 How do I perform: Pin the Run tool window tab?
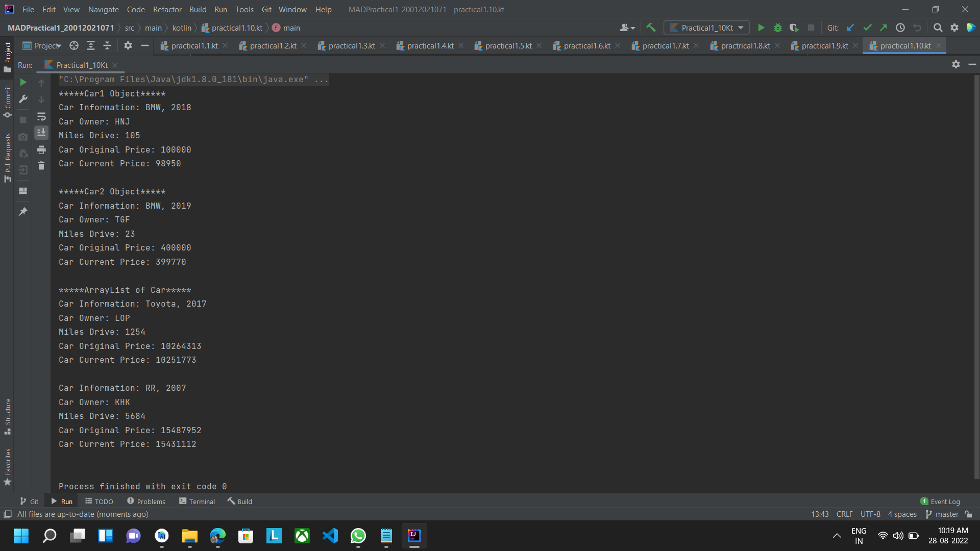tap(22, 211)
